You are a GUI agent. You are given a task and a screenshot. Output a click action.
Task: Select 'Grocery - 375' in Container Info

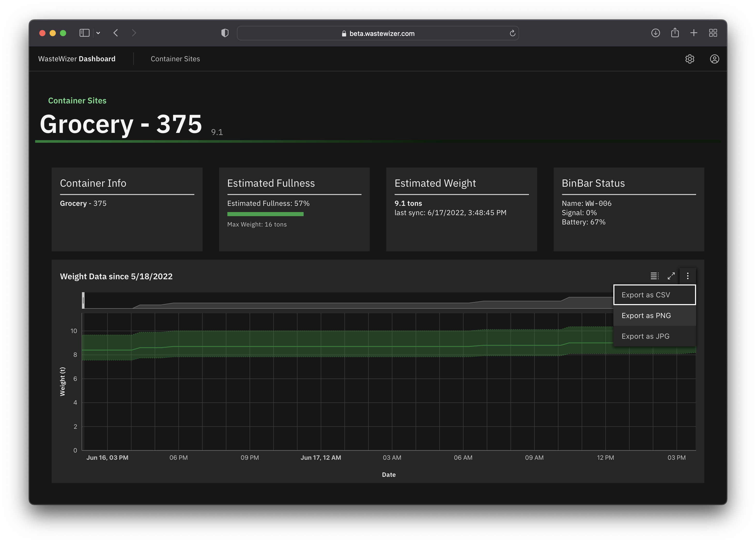pos(83,203)
